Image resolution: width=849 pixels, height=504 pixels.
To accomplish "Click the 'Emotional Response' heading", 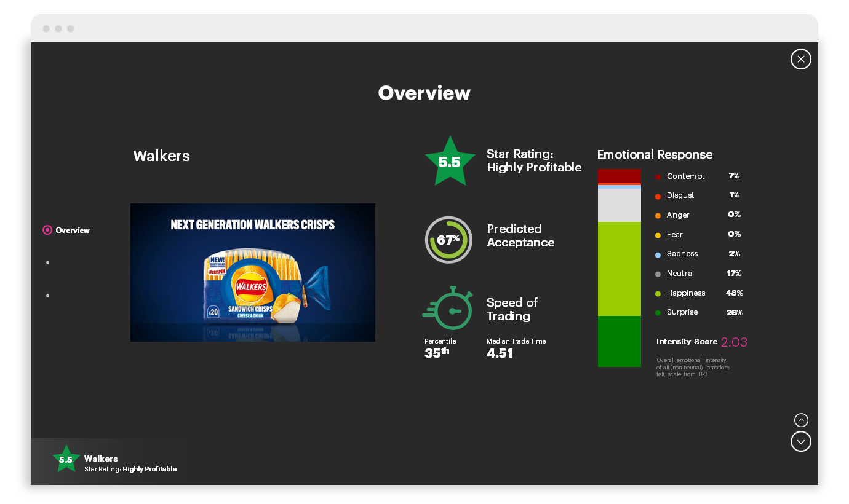I will tap(655, 155).
